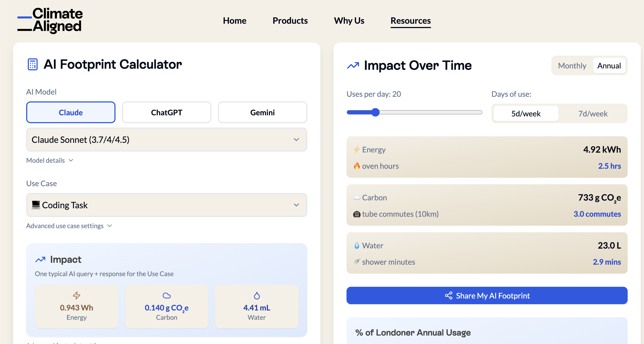The image size is (644, 344).
Task: Click the Climate Aligned logo
Action: tap(50, 20)
